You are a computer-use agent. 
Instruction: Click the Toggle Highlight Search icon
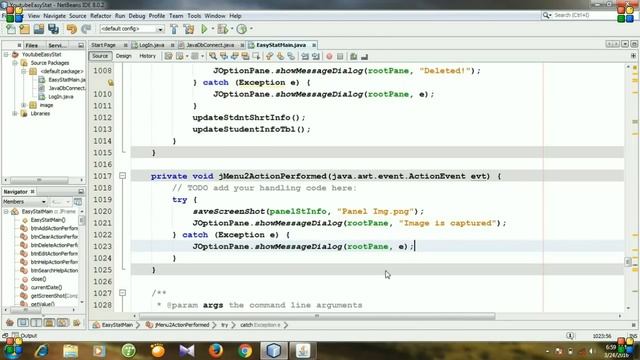245,56
